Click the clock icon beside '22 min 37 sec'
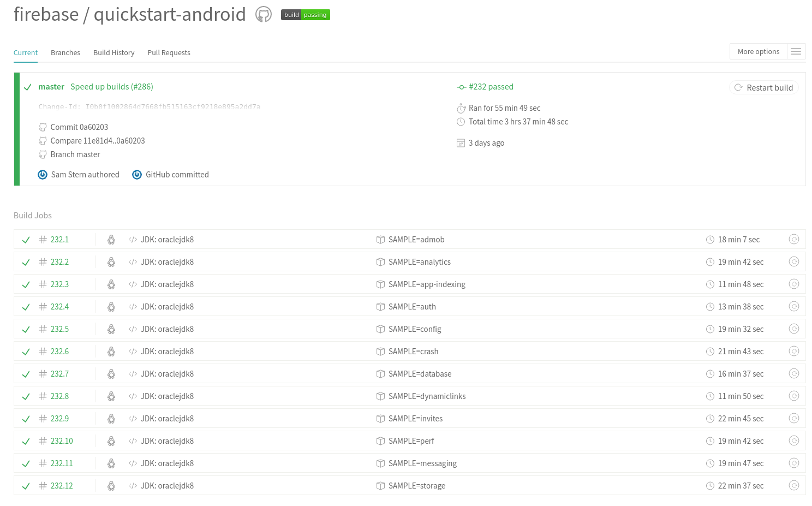The width and height of the screenshot is (812, 506). (x=710, y=485)
